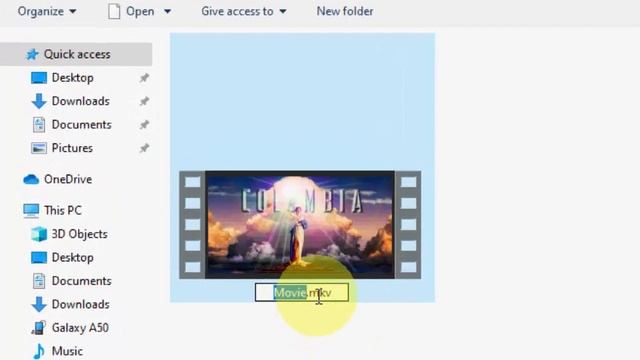This screenshot has width=640, height=360.
Task: Click Downloads icon under This PC
Action: point(39,304)
